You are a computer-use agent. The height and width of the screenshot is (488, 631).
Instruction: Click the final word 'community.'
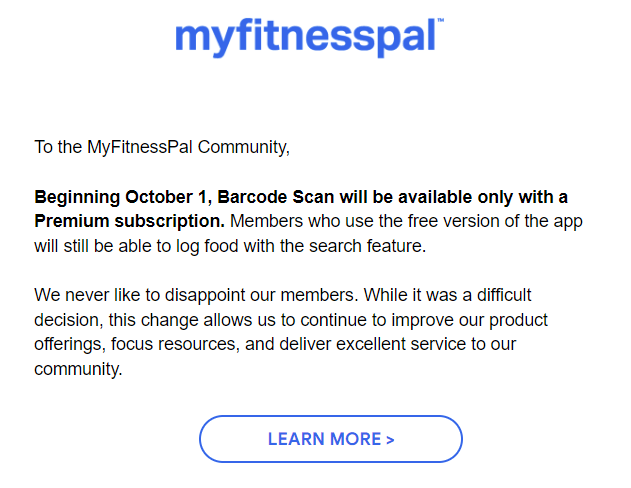[x=78, y=369]
